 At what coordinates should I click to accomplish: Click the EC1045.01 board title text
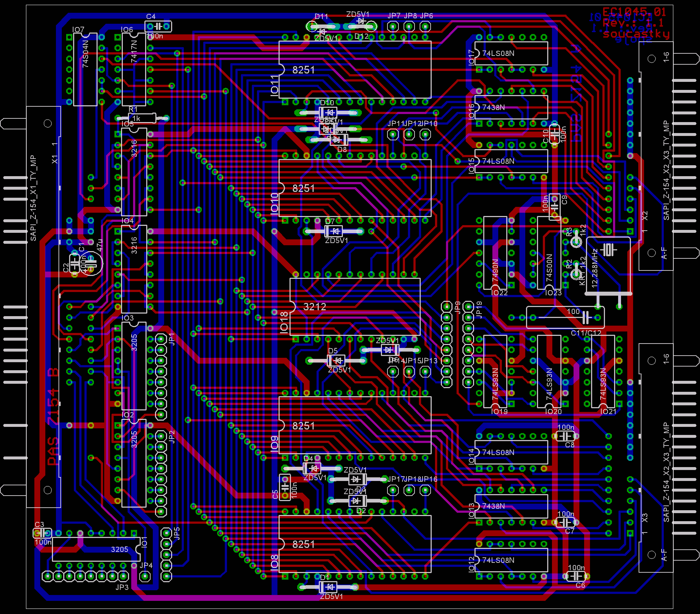[x=634, y=12]
